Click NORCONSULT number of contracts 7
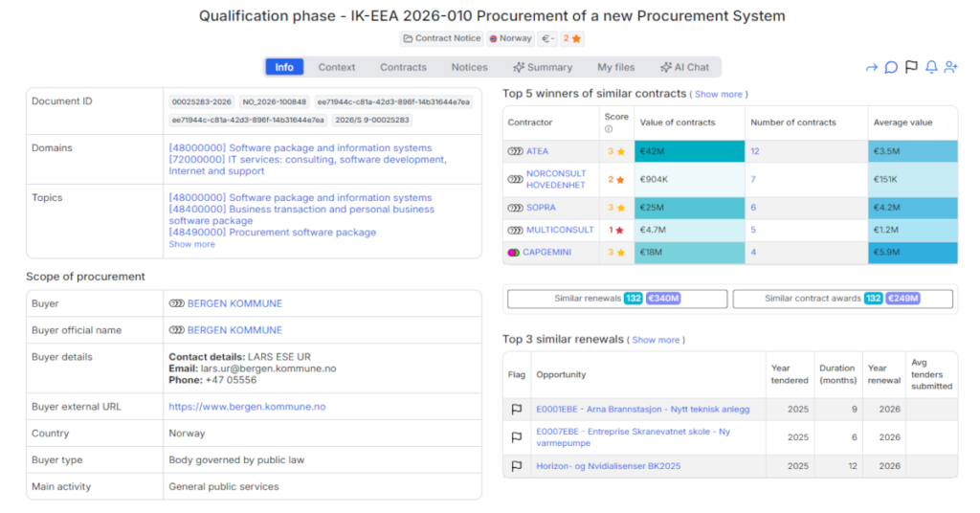The image size is (980, 513). coord(753,179)
